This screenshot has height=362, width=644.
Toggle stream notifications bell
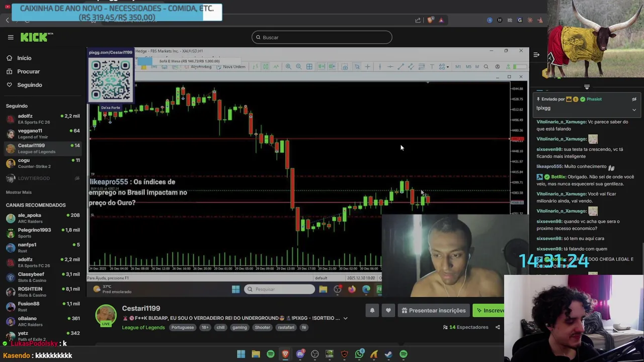[x=372, y=311]
